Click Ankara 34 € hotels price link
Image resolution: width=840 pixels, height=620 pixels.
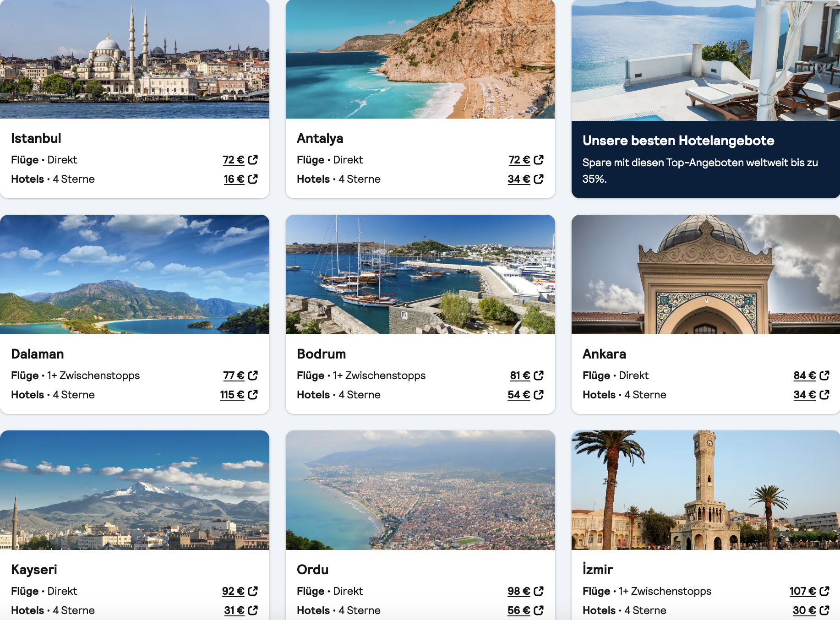point(805,395)
